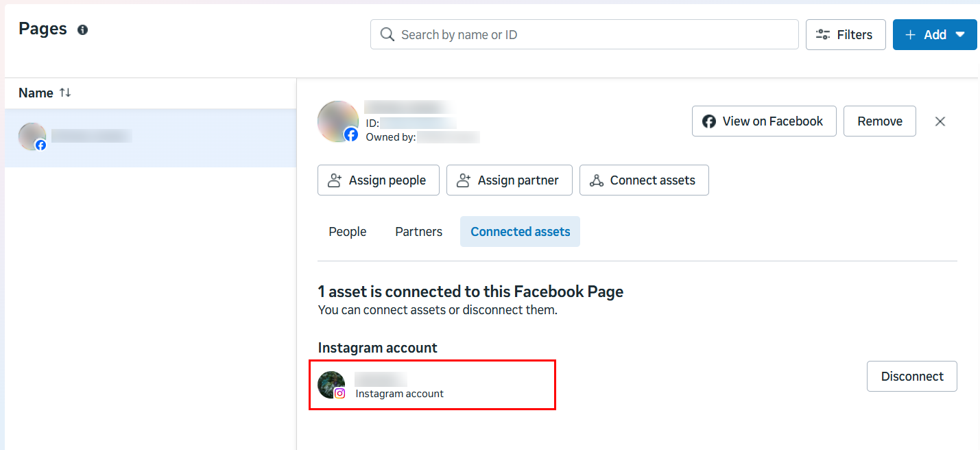The width and height of the screenshot is (980, 450).
Task: Close the page details panel
Action: (x=940, y=121)
